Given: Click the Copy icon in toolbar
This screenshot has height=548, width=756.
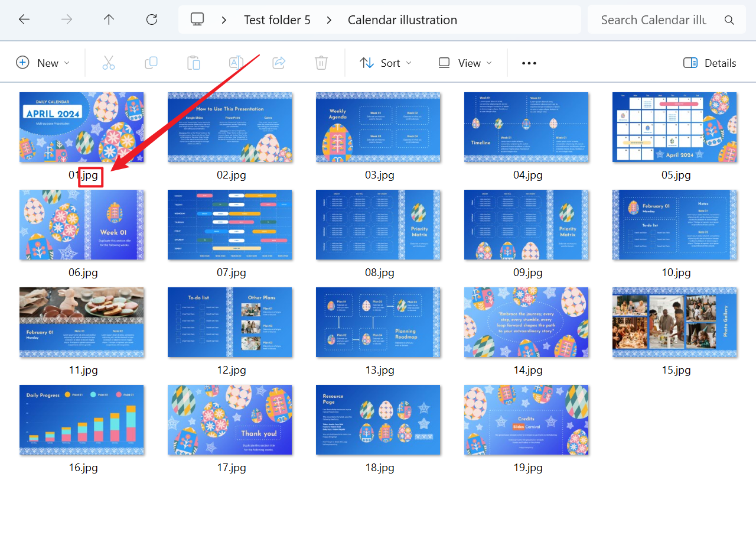Looking at the screenshot, I should click(151, 63).
